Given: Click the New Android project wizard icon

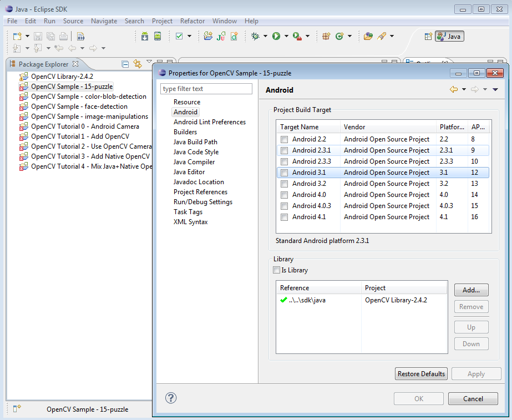Looking at the screenshot, I should point(208,36).
